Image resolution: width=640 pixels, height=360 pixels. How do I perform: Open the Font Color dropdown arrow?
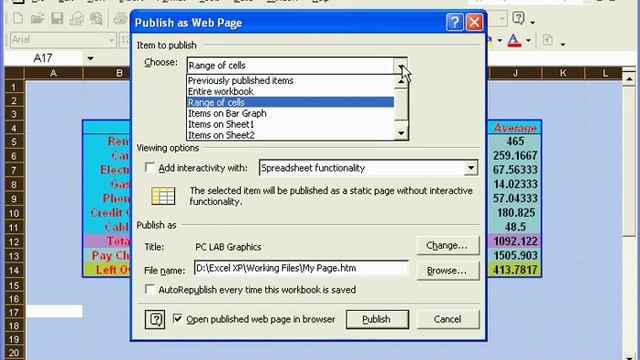click(529, 40)
